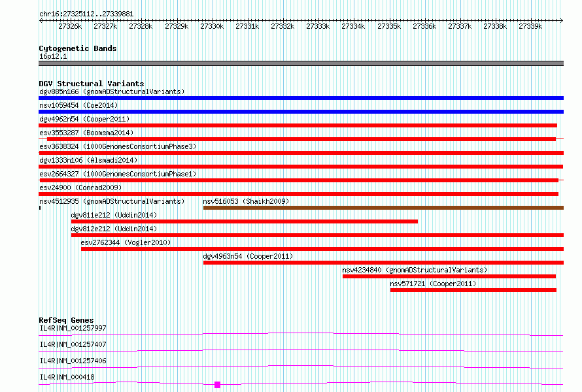Image resolution: width=582 pixels, height=392 pixels.
Task: Open esv2762344 (Vogler2010) variant label
Action: click(126, 242)
